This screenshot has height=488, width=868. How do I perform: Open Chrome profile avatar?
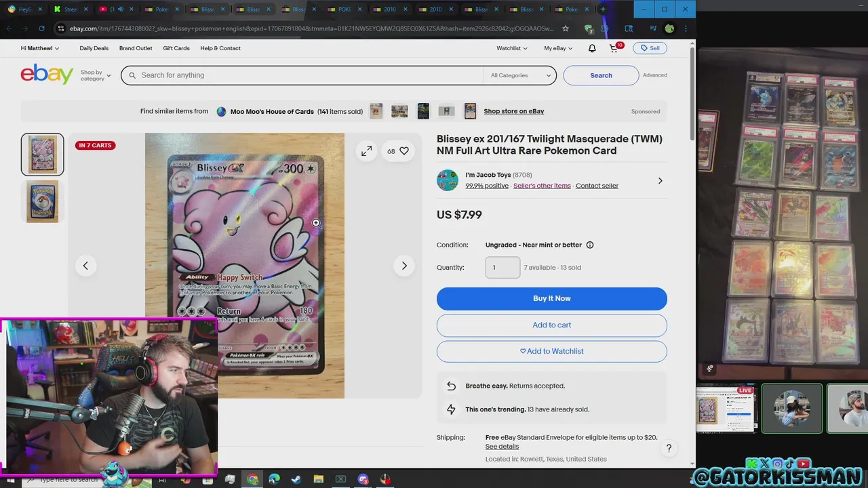[x=669, y=28]
